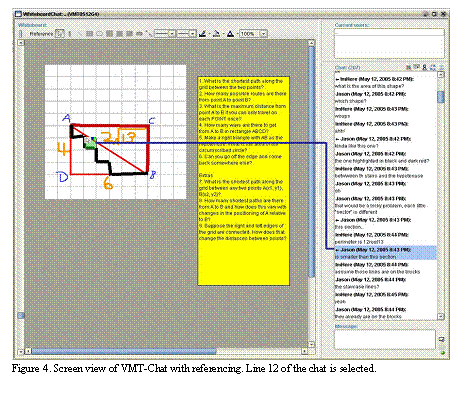Image resolution: width=460 pixels, height=395 pixels.
Task: Select message 'assume those lines are on the blocks'
Action: point(377,272)
